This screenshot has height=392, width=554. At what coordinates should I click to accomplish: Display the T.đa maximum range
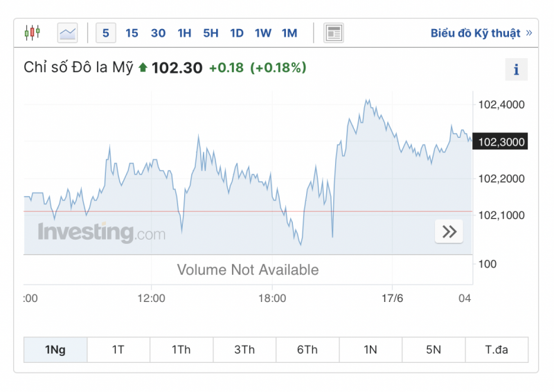coord(497,350)
